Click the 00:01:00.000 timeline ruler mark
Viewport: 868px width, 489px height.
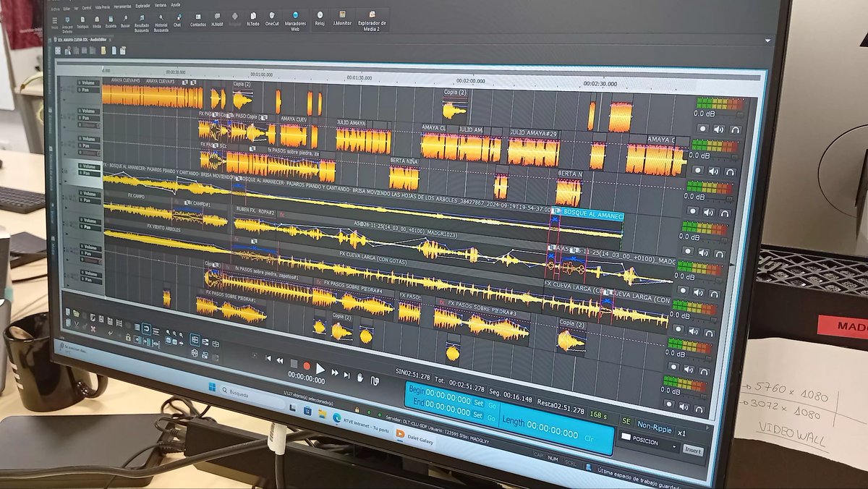click(262, 75)
